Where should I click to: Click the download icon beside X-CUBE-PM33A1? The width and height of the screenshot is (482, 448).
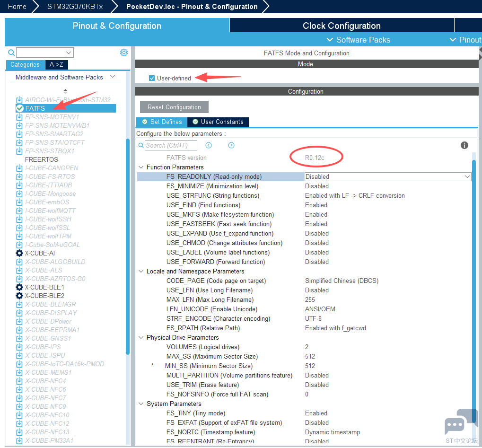[x=19, y=440]
